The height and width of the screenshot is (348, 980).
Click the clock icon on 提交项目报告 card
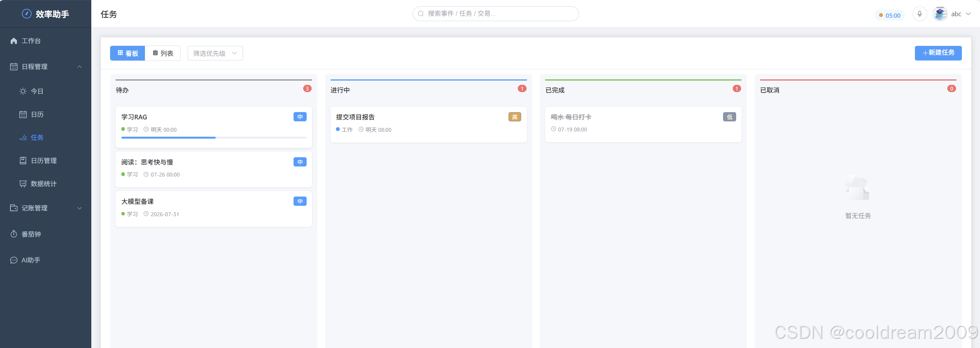(361, 129)
